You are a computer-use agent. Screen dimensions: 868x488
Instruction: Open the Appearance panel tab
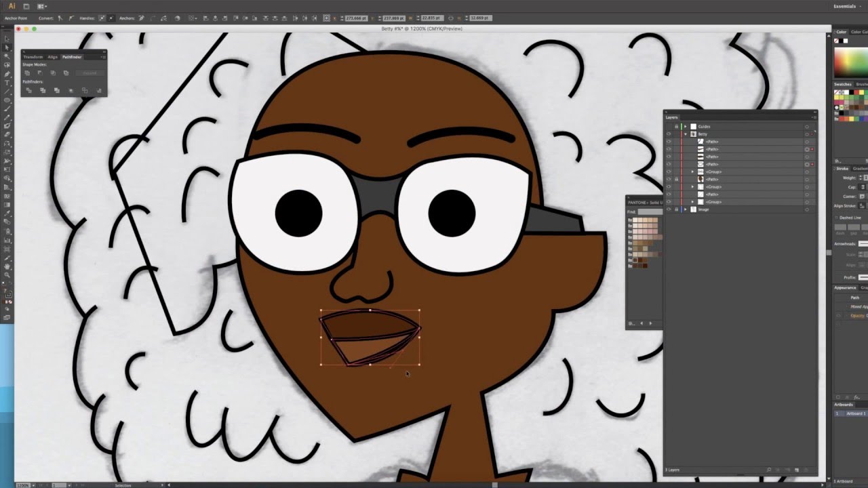click(x=846, y=287)
